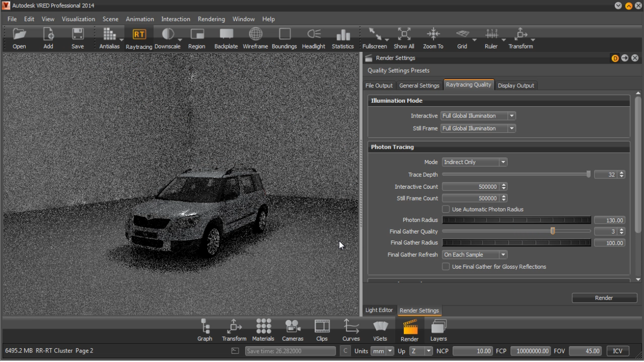Open the Layers module icon
This screenshot has height=362, width=644.
point(438,330)
